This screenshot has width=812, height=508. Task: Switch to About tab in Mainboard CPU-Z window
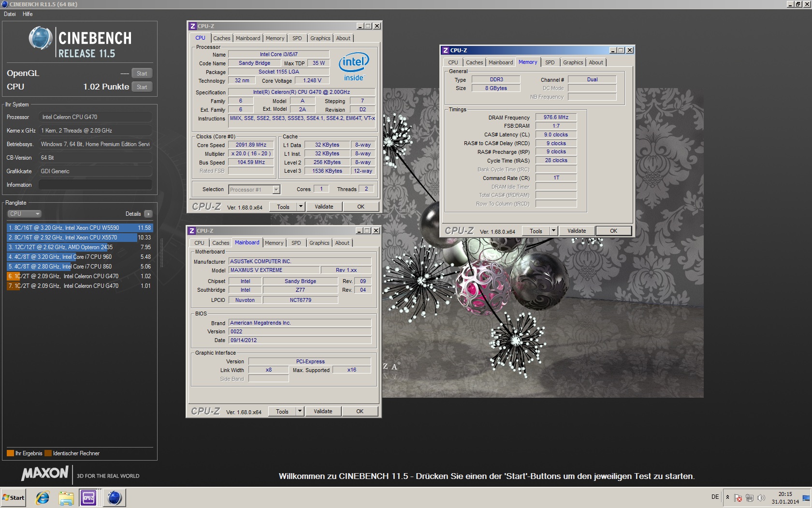pyautogui.click(x=342, y=243)
